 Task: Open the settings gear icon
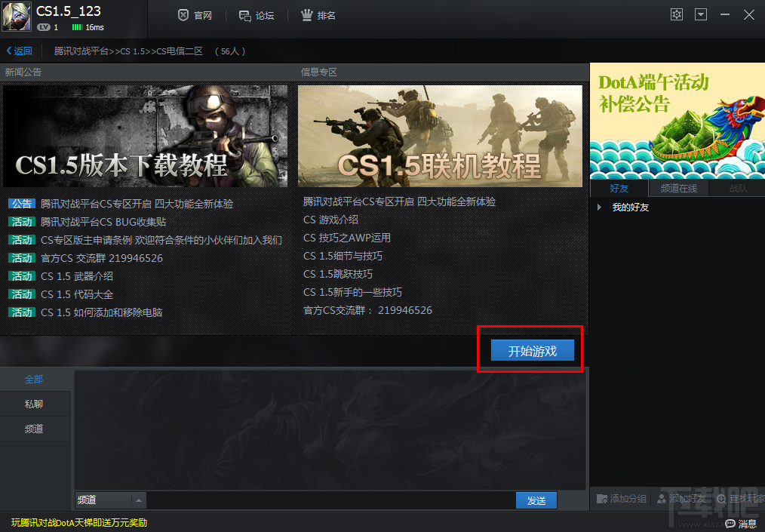point(676,14)
